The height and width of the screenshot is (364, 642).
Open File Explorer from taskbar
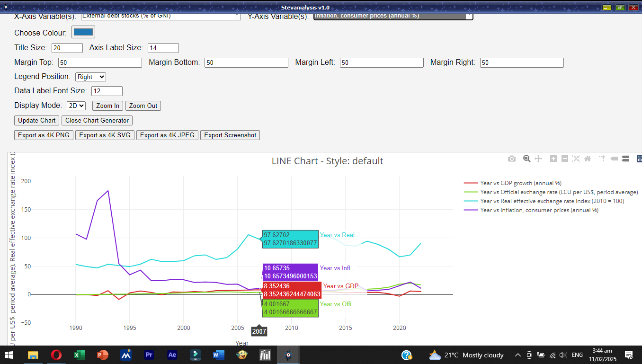coord(33,355)
